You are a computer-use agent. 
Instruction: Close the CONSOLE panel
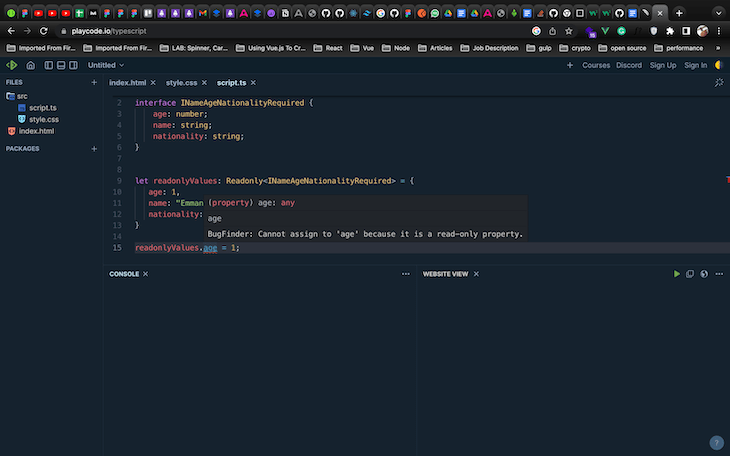click(x=146, y=274)
